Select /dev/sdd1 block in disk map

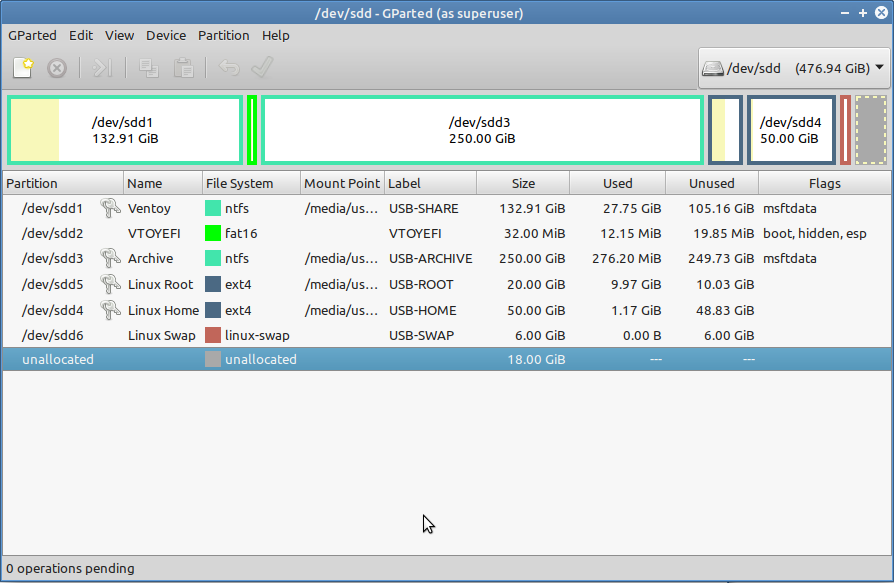(x=125, y=130)
